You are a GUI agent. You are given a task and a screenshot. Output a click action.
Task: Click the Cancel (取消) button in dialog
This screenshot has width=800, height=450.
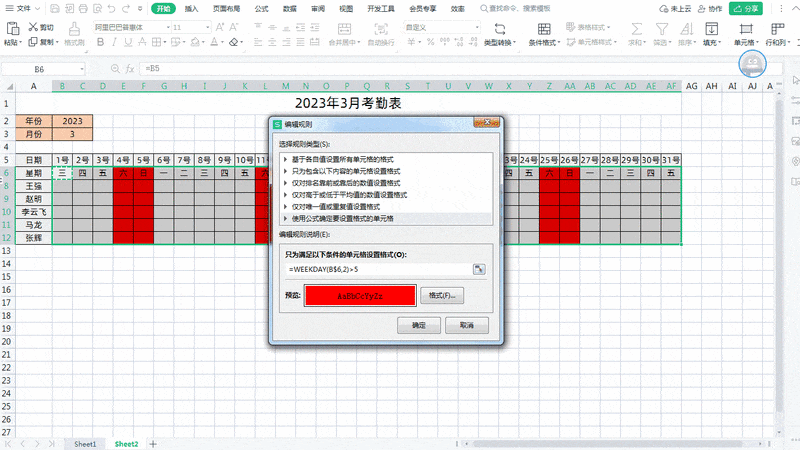click(467, 325)
